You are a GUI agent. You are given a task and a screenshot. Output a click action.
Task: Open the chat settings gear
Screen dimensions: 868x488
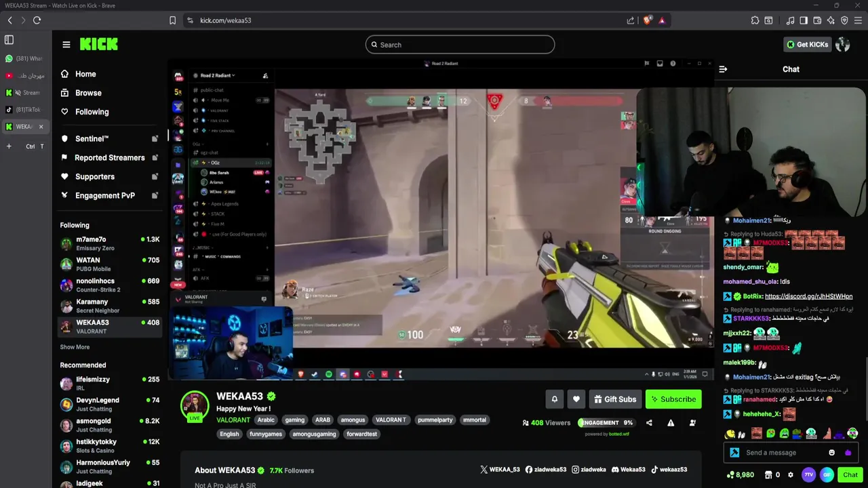point(791,475)
